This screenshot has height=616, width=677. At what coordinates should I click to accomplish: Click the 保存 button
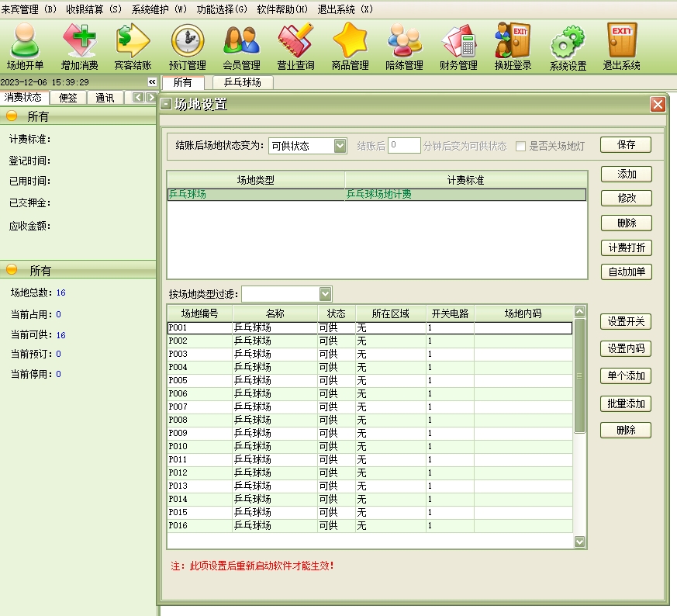pyautogui.click(x=626, y=145)
